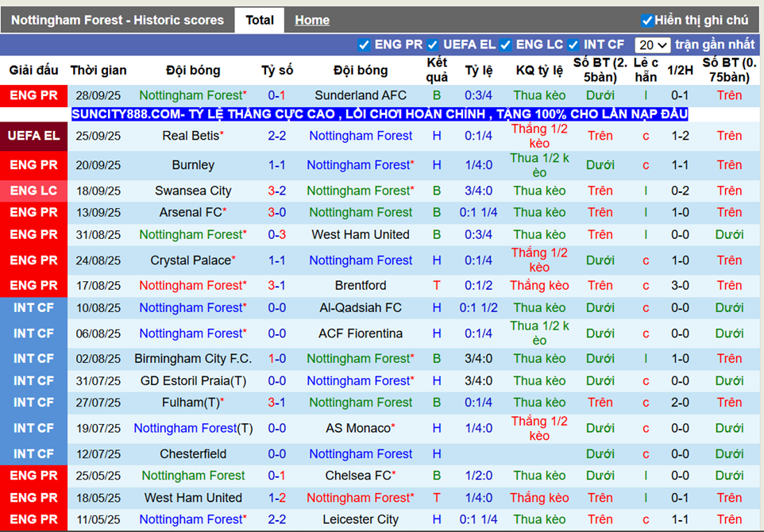Click date cell 12/07/25

pos(98,454)
